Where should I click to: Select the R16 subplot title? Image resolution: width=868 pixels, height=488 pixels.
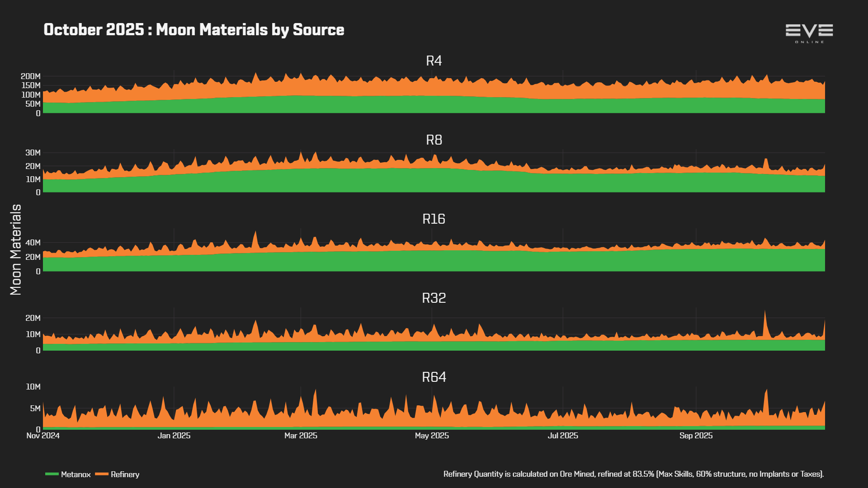(x=434, y=219)
